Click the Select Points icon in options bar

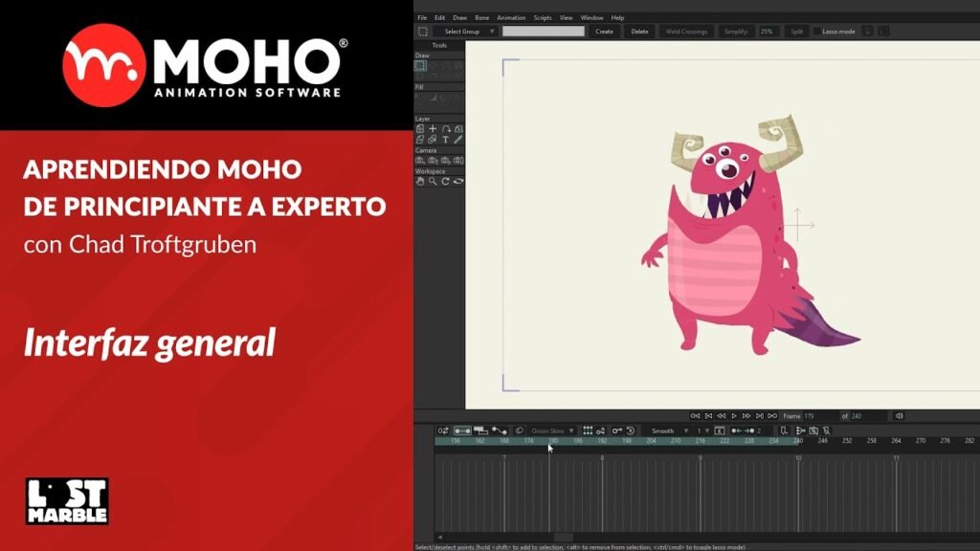coord(423,32)
